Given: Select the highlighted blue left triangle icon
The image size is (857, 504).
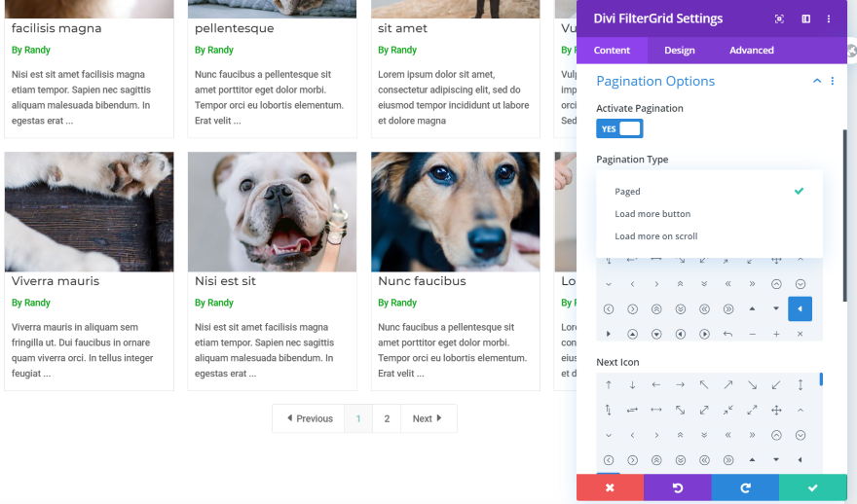Looking at the screenshot, I should 800,309.
